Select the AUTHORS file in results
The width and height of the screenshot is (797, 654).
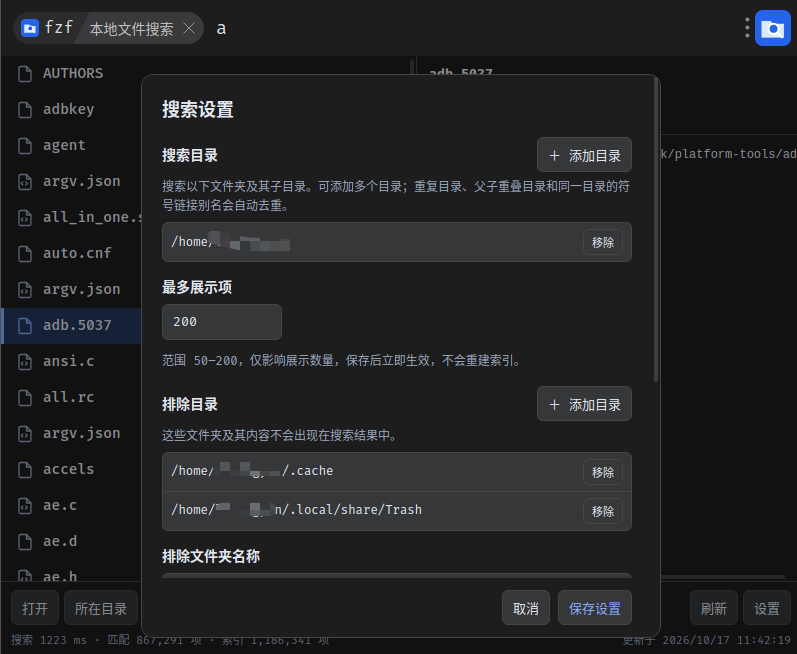point(71,73)
